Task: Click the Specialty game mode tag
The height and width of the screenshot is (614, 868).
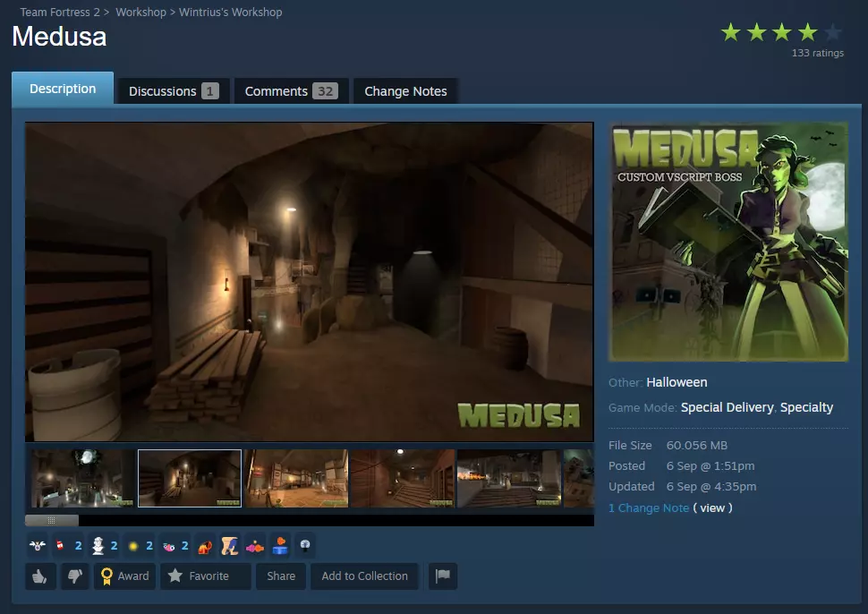Action: click(806, 407)
